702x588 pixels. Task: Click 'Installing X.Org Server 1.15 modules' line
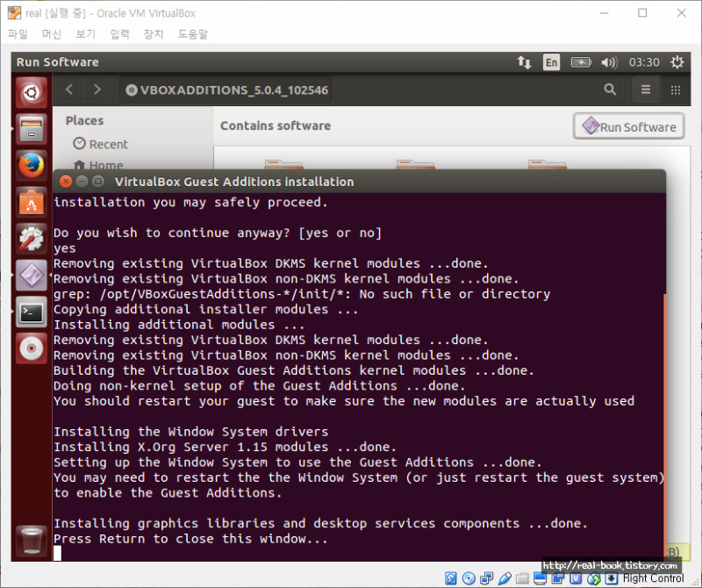click(x=226, y=447)
